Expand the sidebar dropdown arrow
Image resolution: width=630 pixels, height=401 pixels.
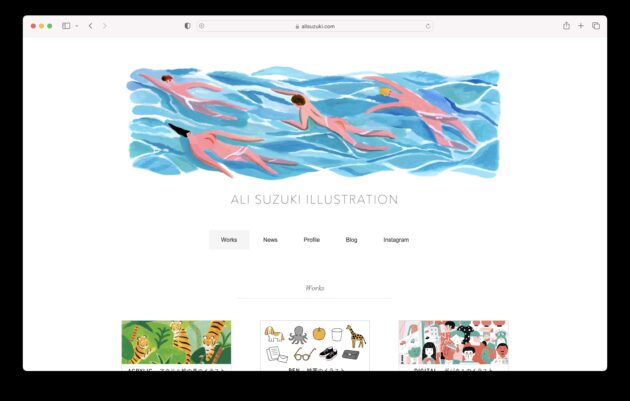tap(76, 26)
